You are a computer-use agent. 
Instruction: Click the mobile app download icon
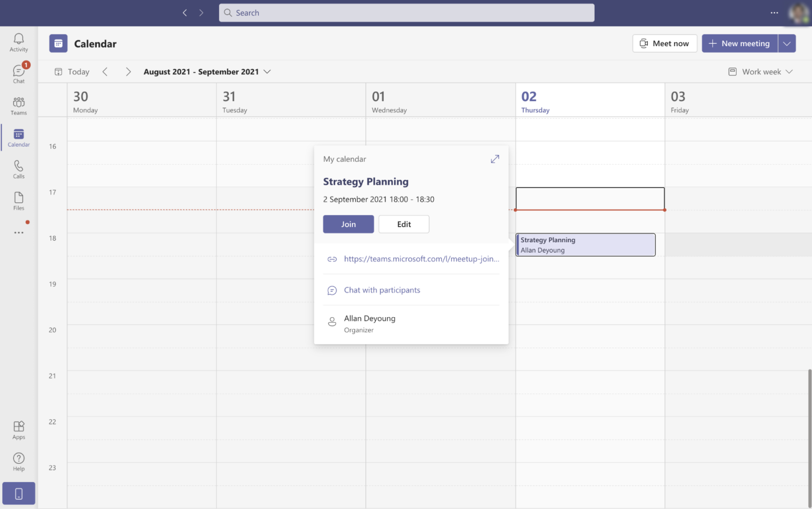tap(19, 493)
